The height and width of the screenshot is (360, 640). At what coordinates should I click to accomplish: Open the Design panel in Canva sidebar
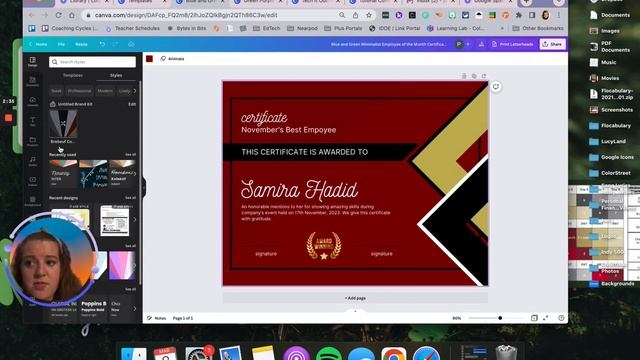coord(33,62)
